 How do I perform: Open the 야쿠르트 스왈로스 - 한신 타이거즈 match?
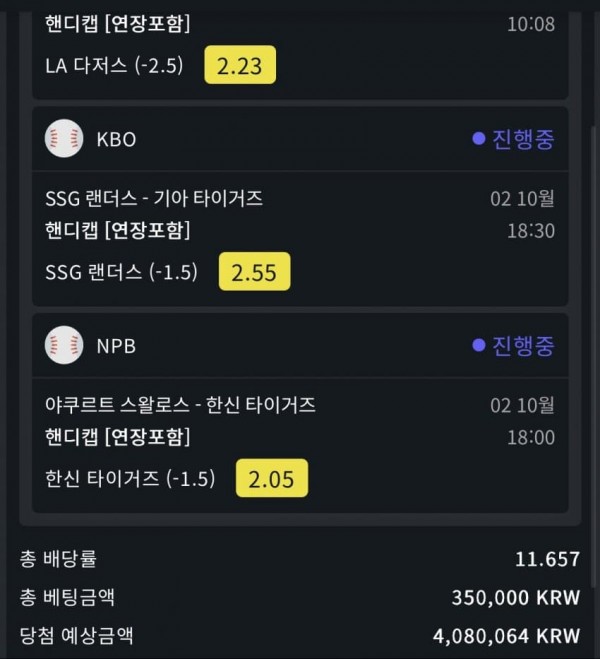[180, 405]
